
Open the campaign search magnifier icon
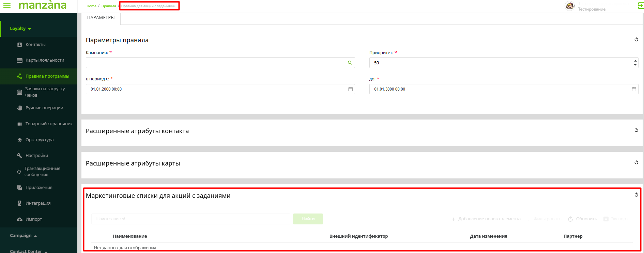click(x=350, y=63)
